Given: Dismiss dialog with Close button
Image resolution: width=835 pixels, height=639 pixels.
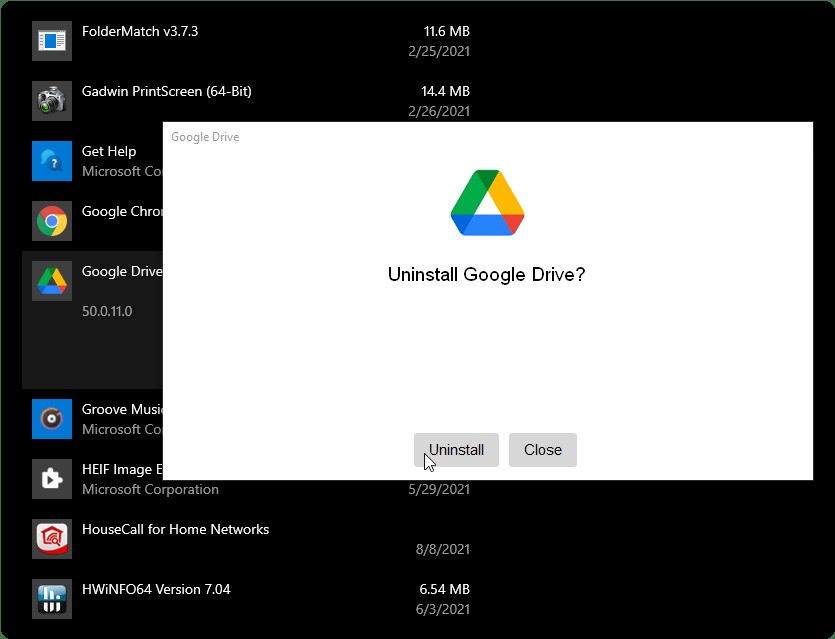Looking at the screenshot, I should [x=543, y=450].
